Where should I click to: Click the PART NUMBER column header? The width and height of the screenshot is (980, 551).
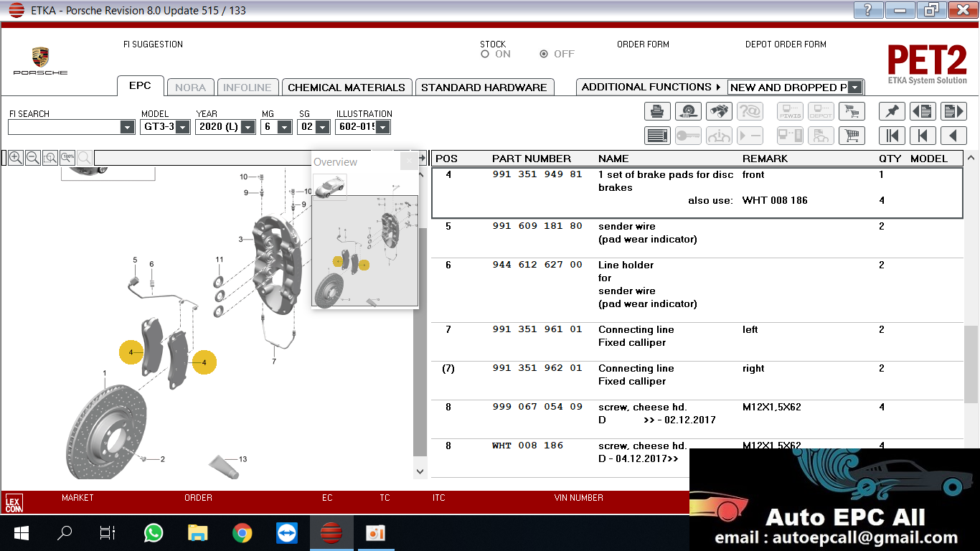(532, 159)
